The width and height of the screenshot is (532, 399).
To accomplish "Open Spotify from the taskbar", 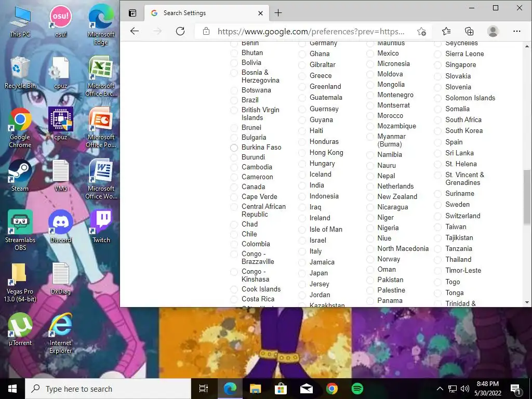I will tap(357, 389).
